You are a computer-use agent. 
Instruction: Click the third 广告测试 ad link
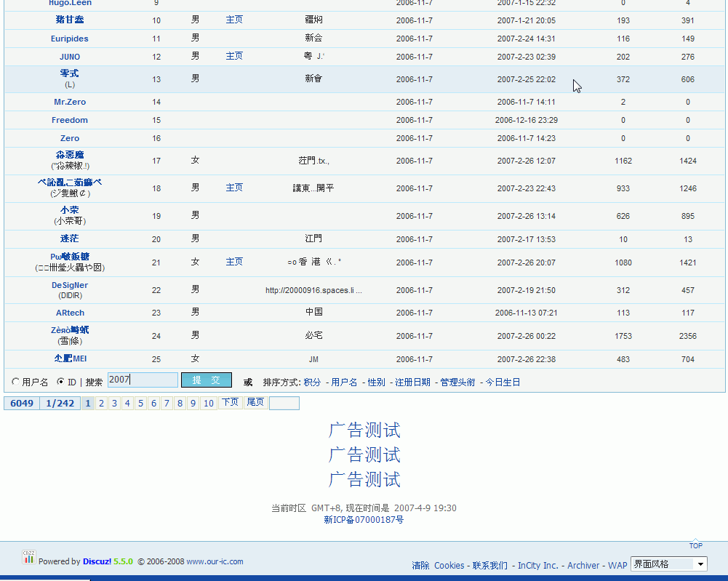coord(364,479)
